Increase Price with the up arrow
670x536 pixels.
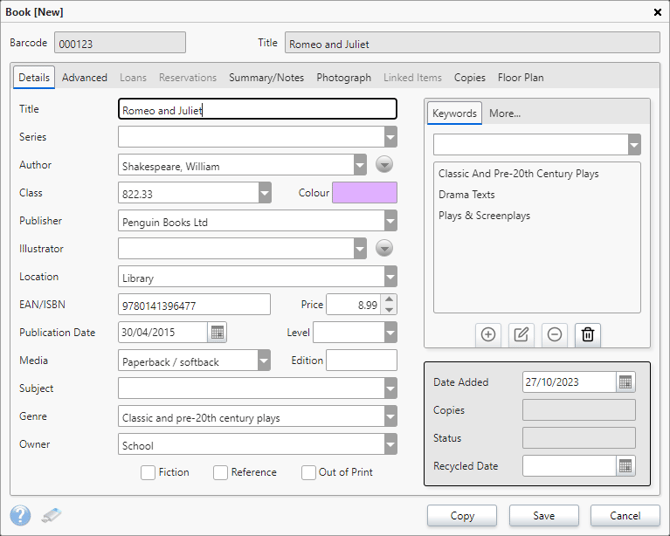click(x=389, y=299)
